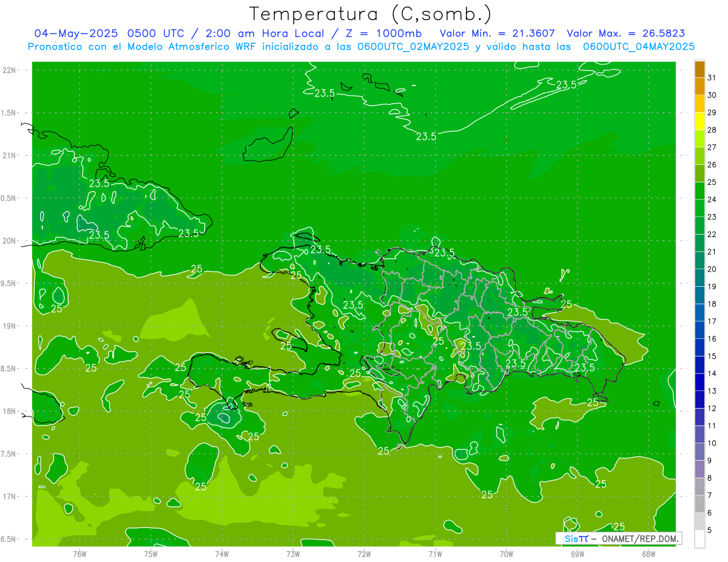
Task: Click the '71W' longitude axis label
Action: [435, 554]
